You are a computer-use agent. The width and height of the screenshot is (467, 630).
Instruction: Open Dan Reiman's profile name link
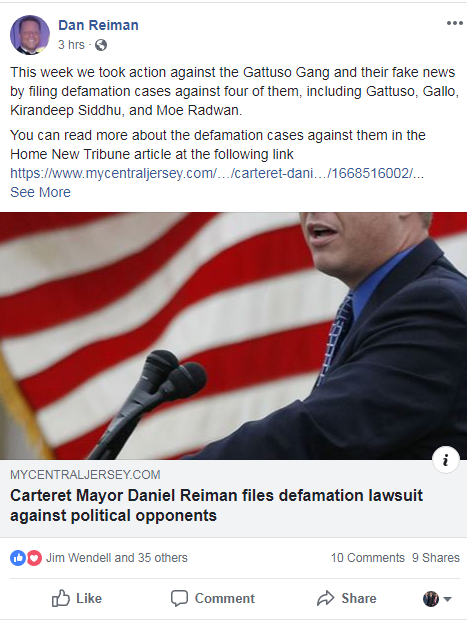click(98, 25)
